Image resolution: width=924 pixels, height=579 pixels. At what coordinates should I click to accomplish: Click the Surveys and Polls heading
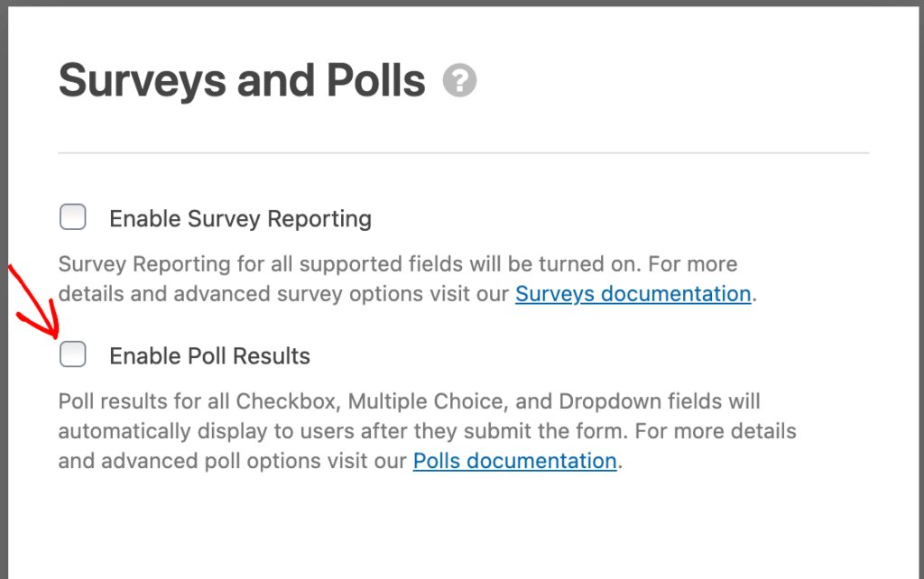[x=240, y=80]
